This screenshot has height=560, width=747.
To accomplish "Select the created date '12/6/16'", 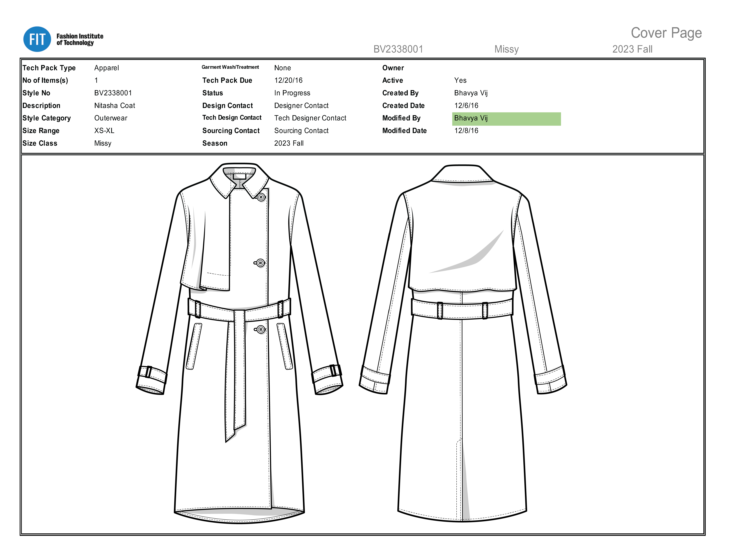I will 466,106.
